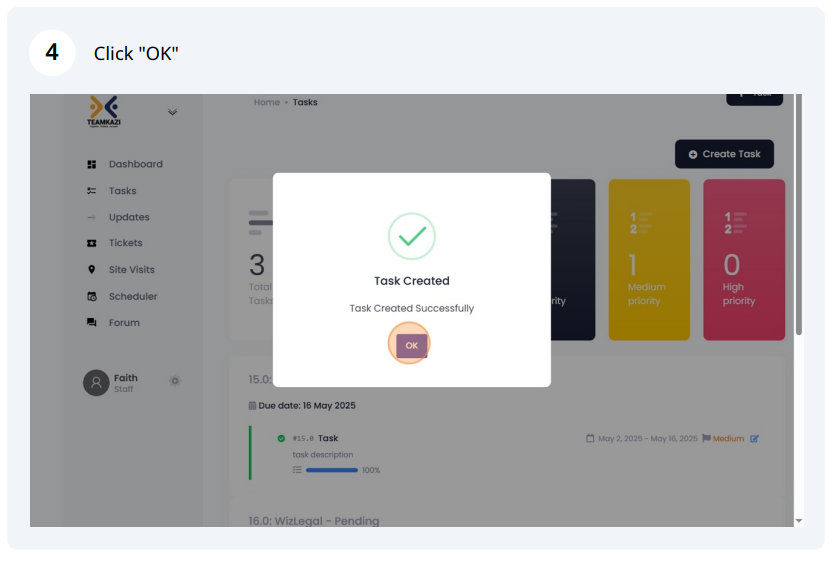836x567 pixels.
Task: Open Tasks in the sidebar
Action: tap(122, 191)
